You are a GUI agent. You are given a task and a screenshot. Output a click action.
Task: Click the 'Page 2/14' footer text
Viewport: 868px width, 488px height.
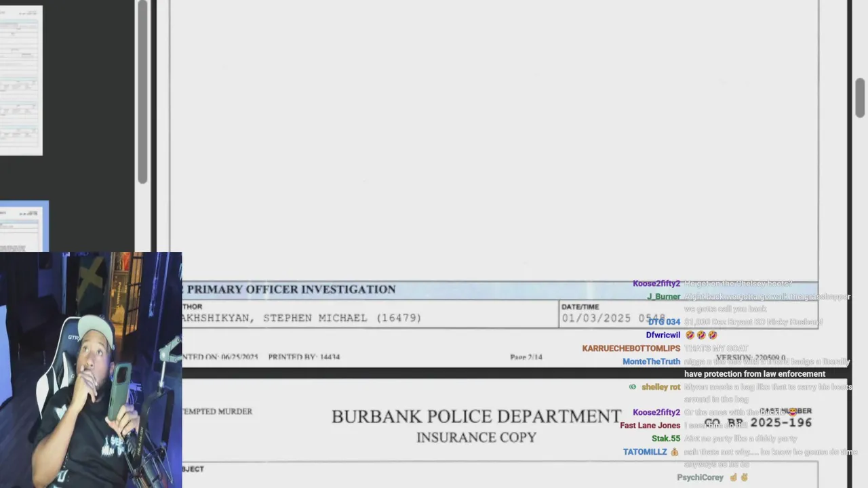pos(526,357)
